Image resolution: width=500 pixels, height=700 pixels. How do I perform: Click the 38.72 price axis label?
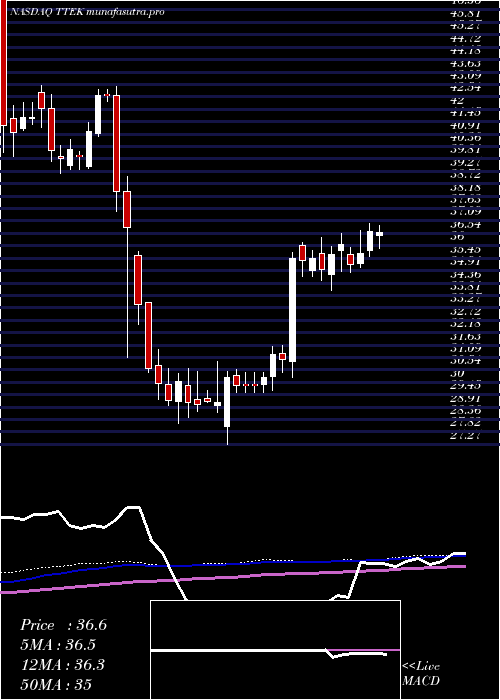466,175
